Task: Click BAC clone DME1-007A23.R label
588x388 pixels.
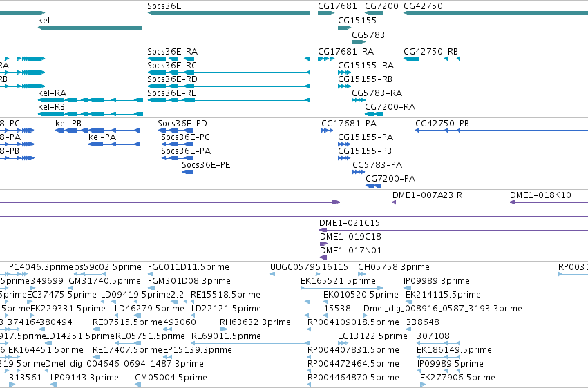Action: [x=428, y=195]
